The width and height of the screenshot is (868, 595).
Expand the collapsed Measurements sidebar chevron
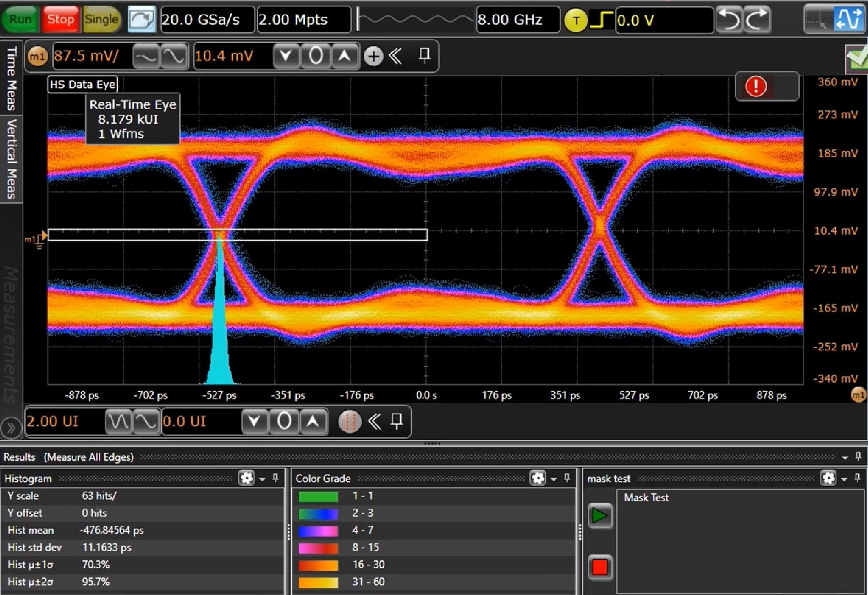(10, 427)
